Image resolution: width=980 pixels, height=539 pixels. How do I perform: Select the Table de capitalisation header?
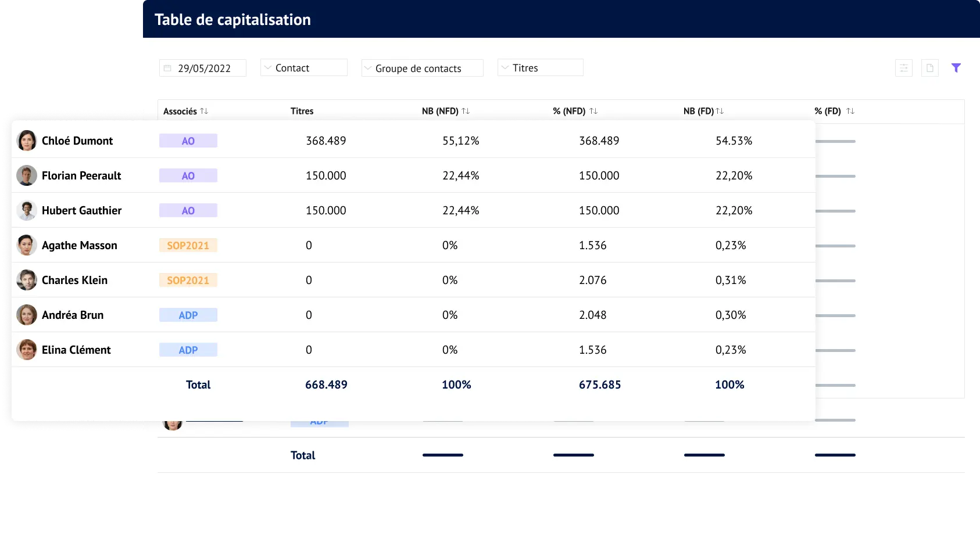233,19
